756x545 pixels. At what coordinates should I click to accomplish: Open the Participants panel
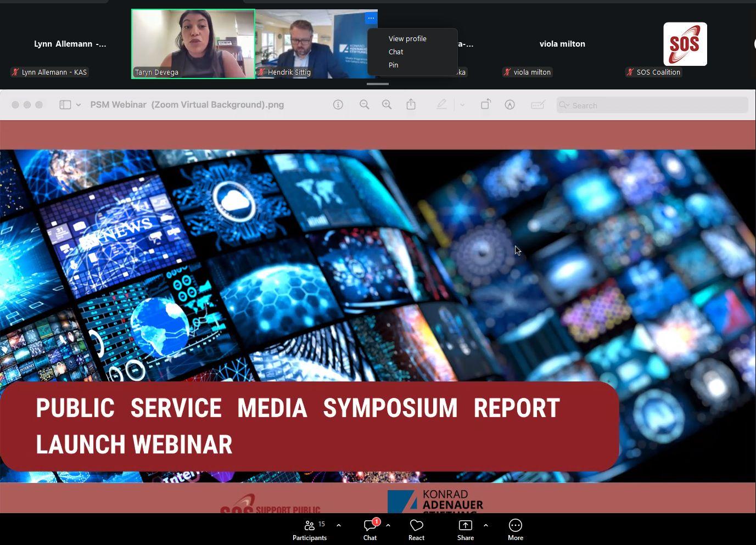(310, 529)
